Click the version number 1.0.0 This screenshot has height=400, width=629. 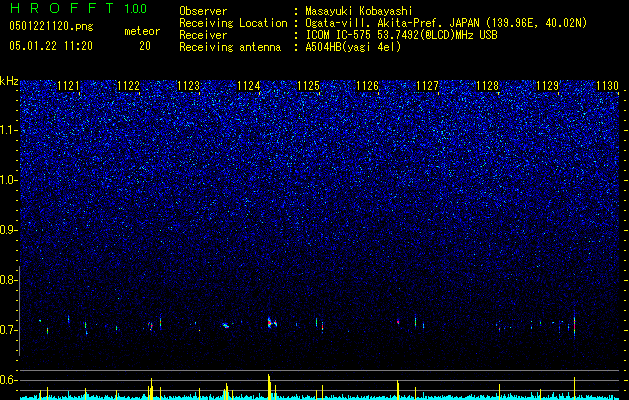tap(135, 8)
